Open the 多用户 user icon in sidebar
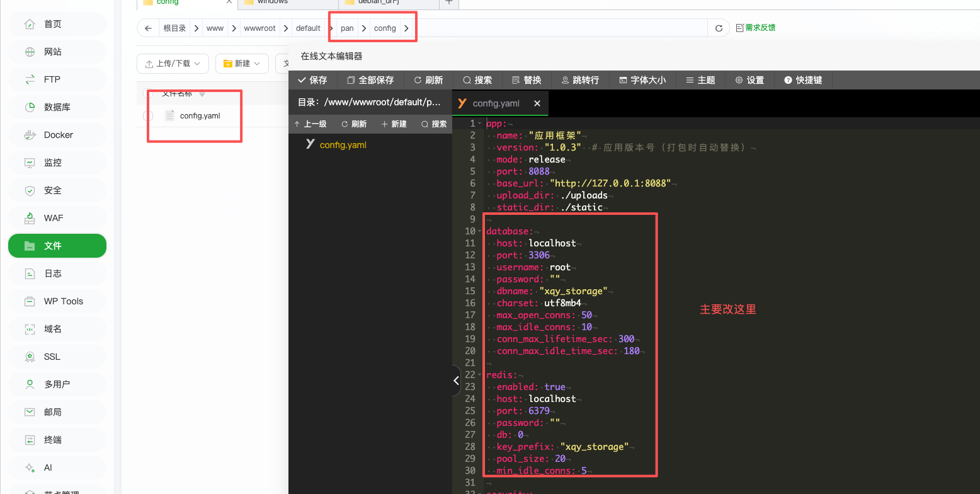 coord(30,384)
